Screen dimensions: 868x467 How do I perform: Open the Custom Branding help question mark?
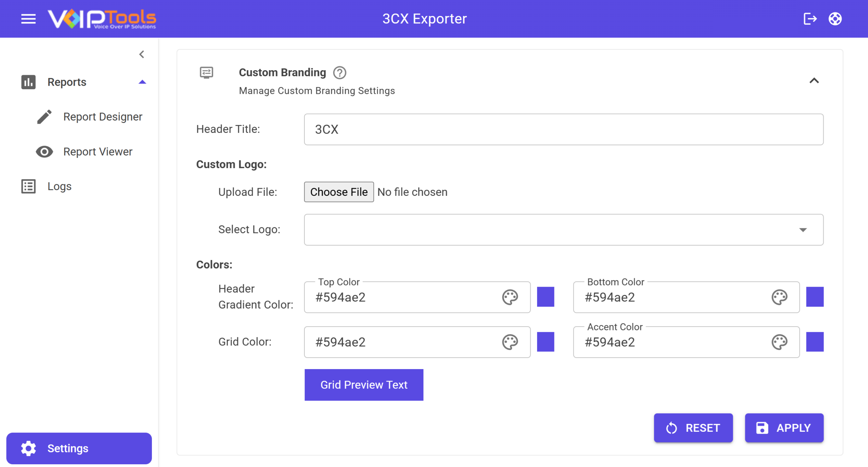340,73
